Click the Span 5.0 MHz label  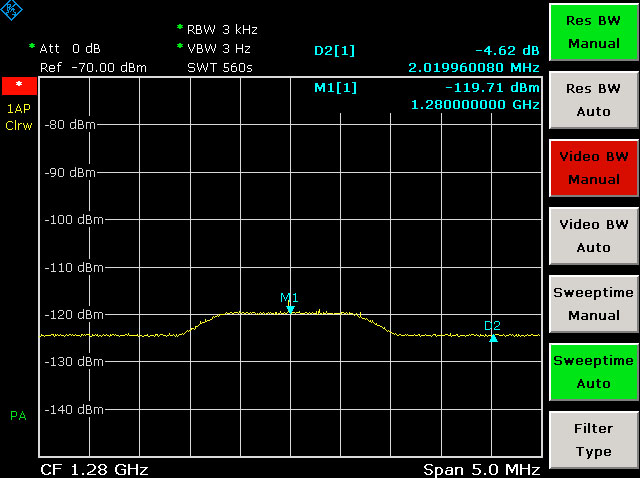tap(482, 469)
